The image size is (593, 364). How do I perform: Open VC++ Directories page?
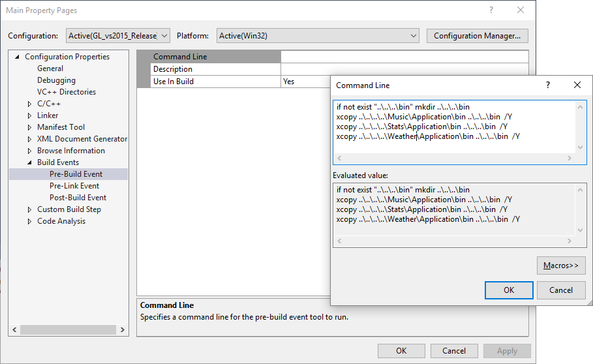coord(66,92)
